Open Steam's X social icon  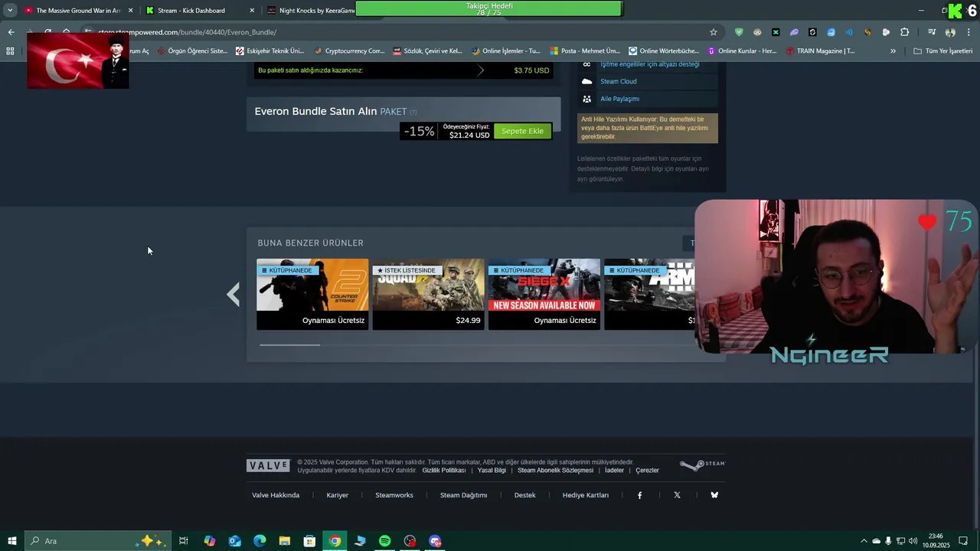pyautogui.click(x=677, y=495)
